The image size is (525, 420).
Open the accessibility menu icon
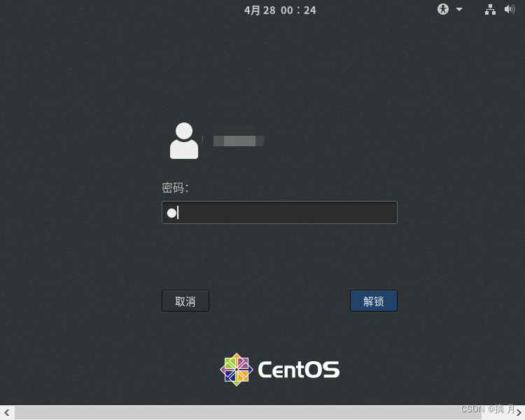pos(443,9)
